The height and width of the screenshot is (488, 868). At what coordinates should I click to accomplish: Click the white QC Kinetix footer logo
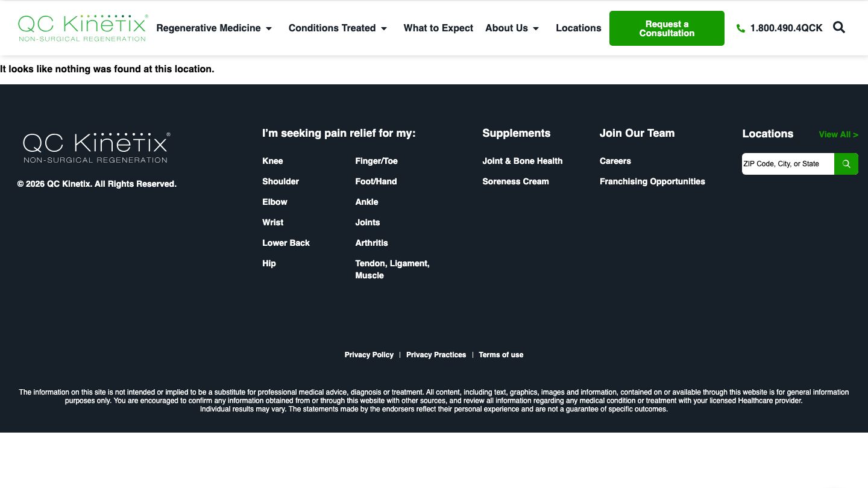pyautogui.click(x=96, y=148)
